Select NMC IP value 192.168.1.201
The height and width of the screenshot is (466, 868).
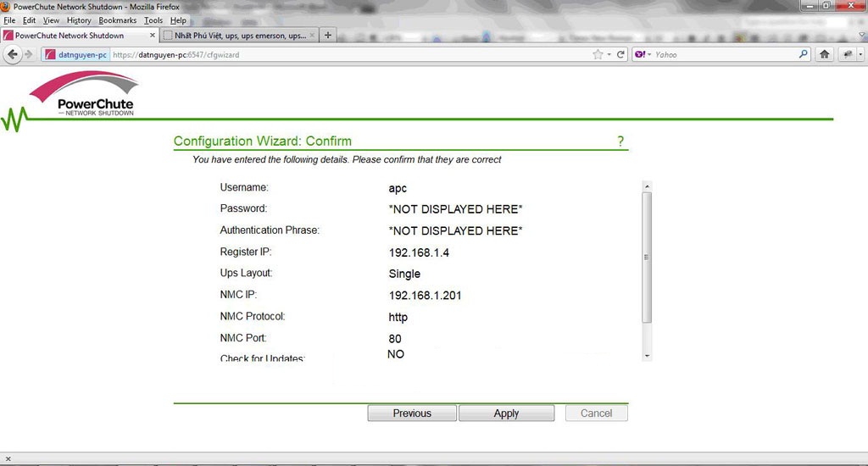[425, 296]
